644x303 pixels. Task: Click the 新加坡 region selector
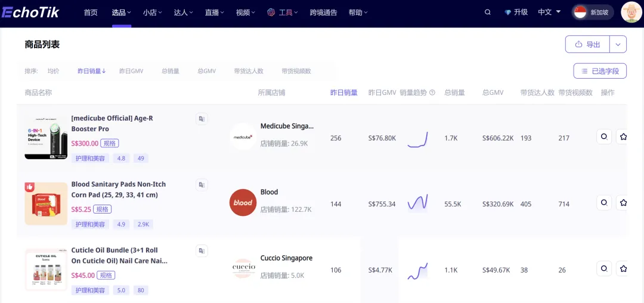593,13
